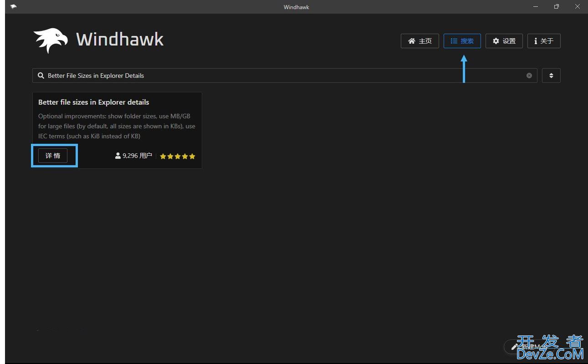Click the Windhawk title bar app icon
Image resolution: width=588 pixels, height=364 pixels.
click(13, 7)
